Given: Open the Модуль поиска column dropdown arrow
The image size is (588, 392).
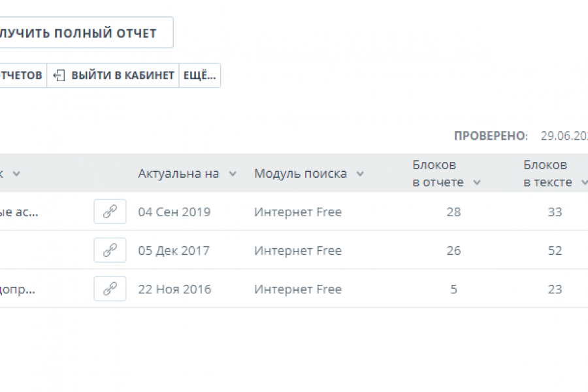Looking at the screenshot, I should point(359,174).
